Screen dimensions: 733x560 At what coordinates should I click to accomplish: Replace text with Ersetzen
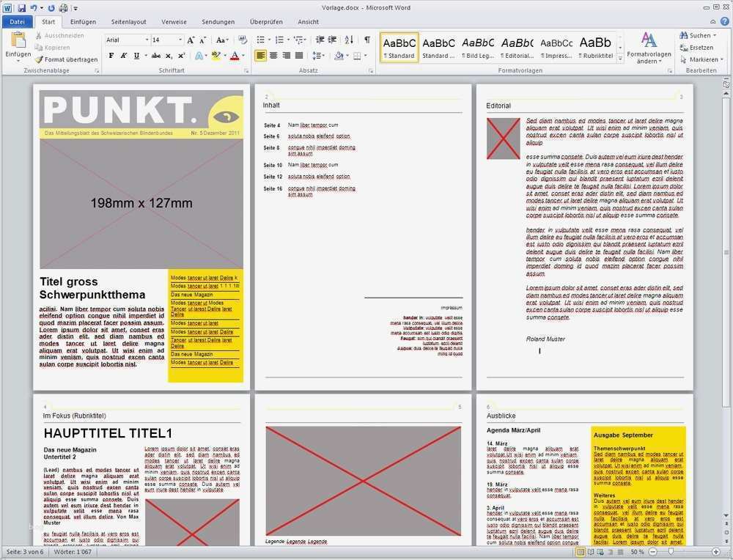(x=696, y=48)
